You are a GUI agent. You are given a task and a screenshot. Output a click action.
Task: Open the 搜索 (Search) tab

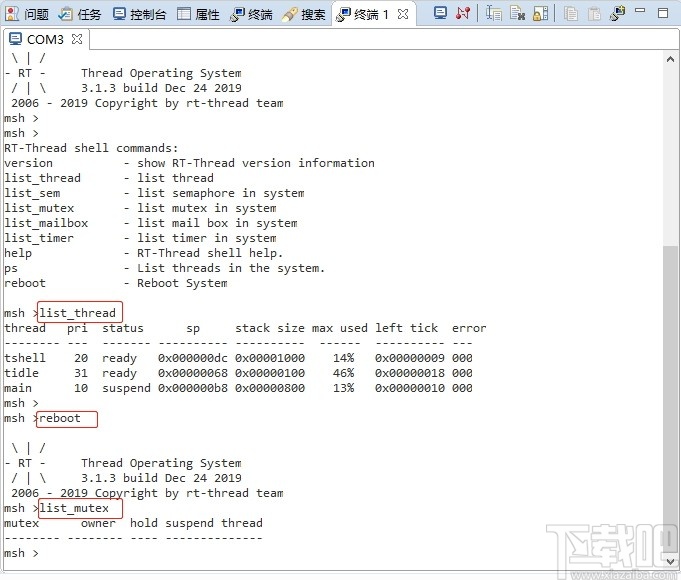(304, 14)
